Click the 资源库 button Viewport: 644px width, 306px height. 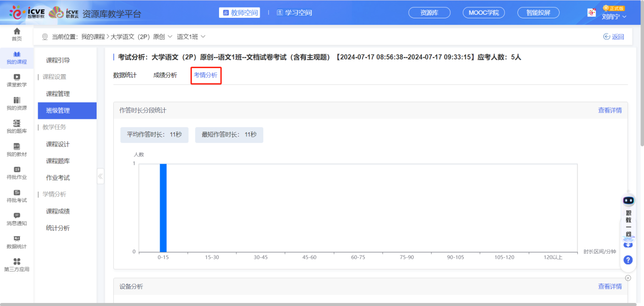(x=430, y=13)
